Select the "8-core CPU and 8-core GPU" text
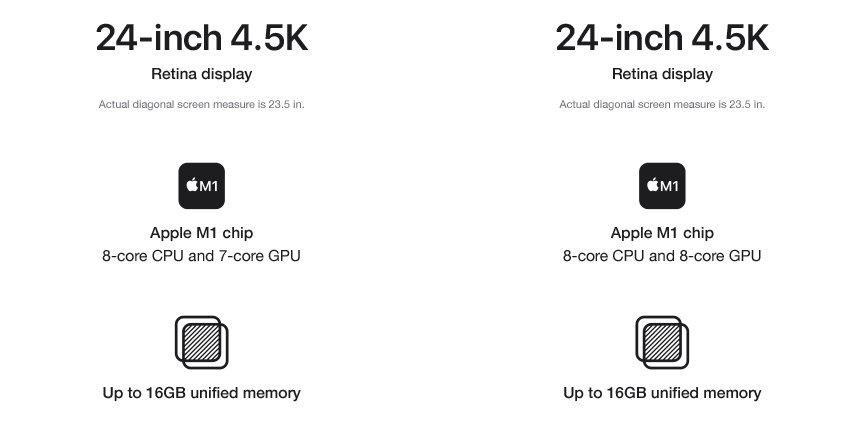 [x=662, y=256]
